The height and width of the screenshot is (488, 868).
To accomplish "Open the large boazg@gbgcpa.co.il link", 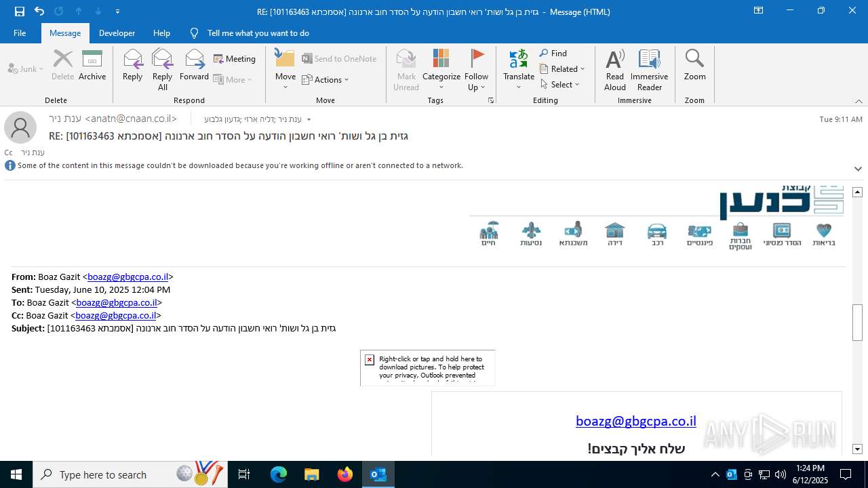I will [636, 421].
